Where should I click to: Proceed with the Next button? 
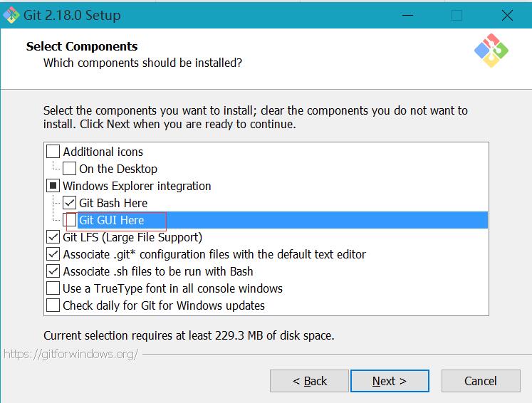point(390,381)
